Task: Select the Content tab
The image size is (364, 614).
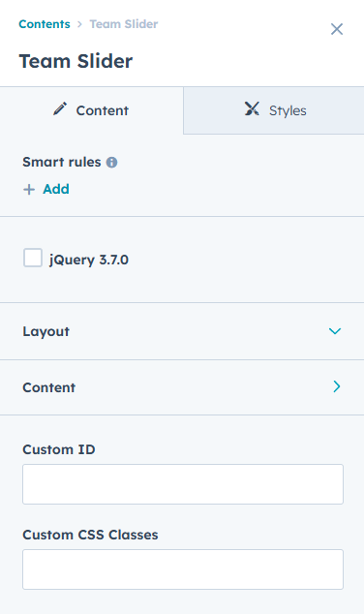Action: click(x=92, y=110)
